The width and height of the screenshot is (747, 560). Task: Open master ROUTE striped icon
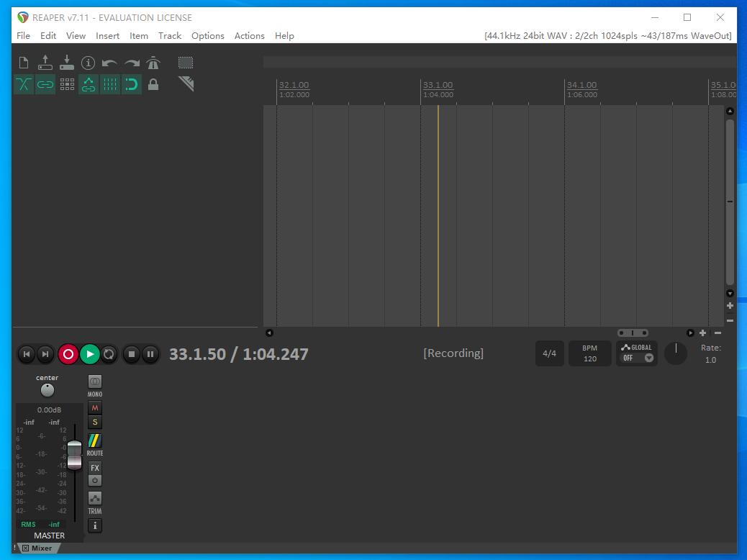[94, 441]
